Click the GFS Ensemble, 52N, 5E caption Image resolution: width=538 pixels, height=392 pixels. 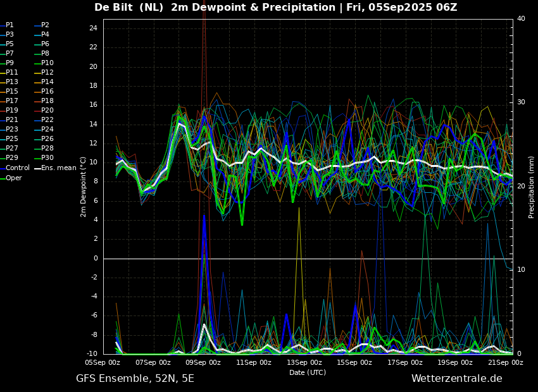coord(135,379)
